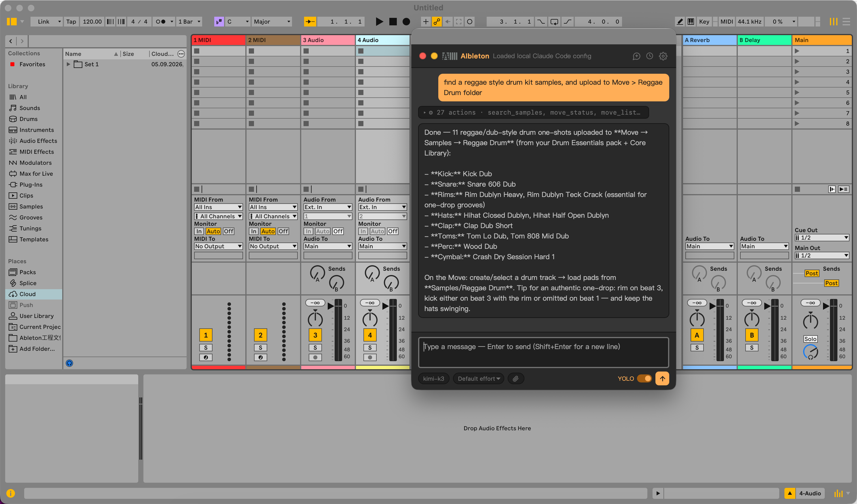
Task: Set track 1 MIDI Monitor to In
Action: click(x=199, y=231)
